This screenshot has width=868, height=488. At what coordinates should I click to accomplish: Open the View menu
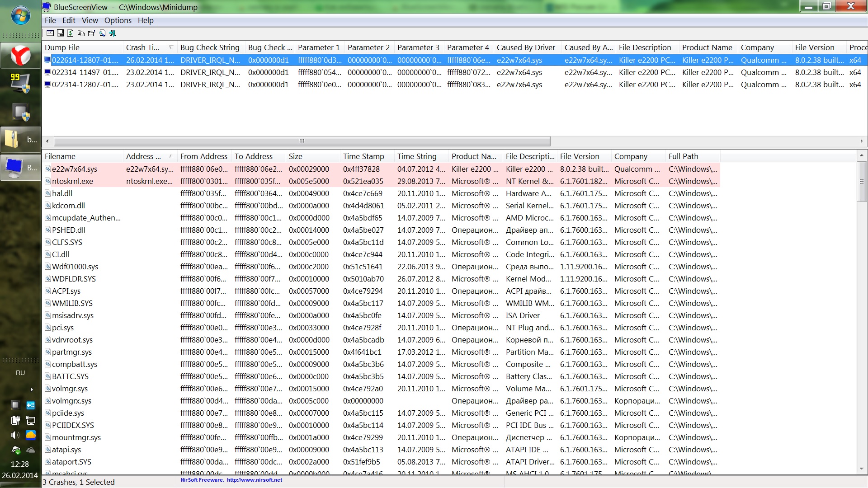(x=90, y=20)
